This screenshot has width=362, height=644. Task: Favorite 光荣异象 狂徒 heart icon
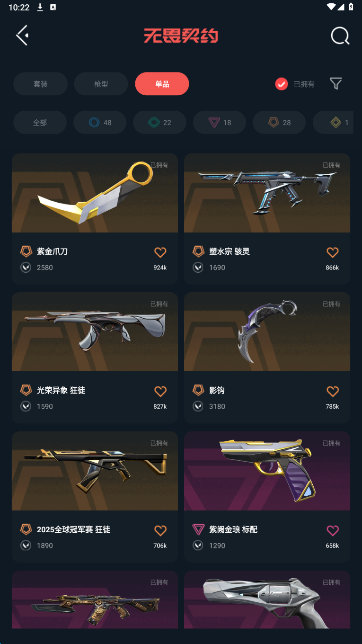click(x=160, y=391)
